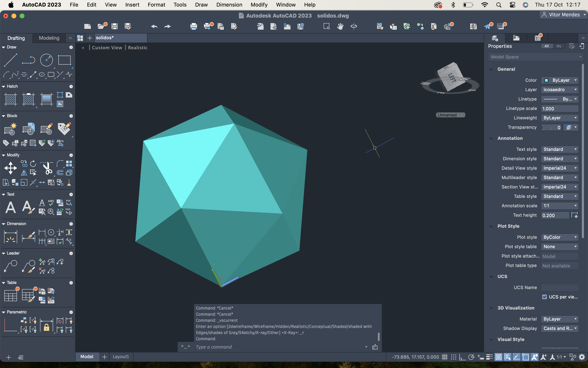Activate the Pan hand tool
588x368 pixels.
pos(340,26)
